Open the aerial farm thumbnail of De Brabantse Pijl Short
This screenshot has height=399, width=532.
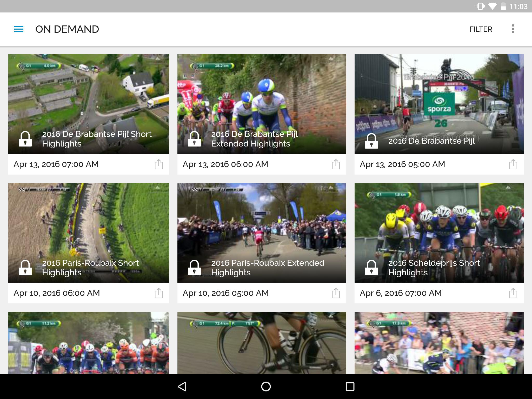pyautogui.click(x=89, y=104)
